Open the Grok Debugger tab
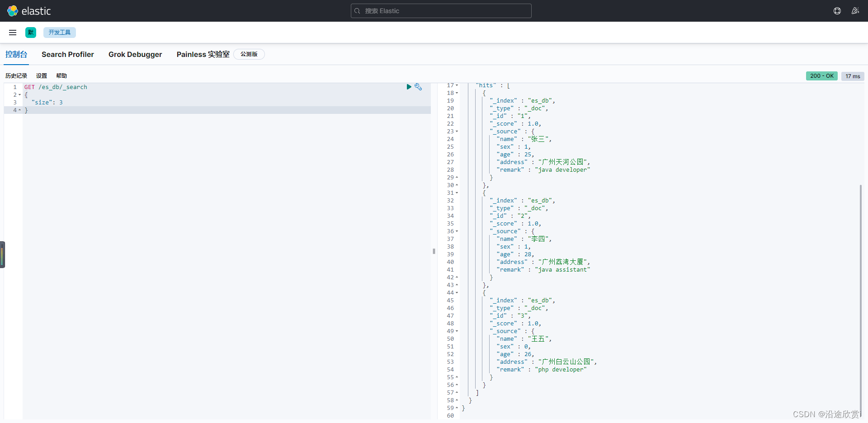 pos(135,54)
